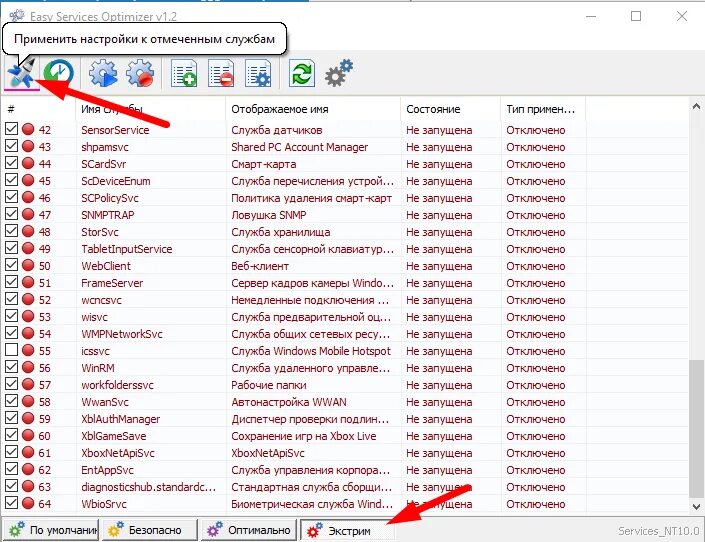Uncheck the SCardSvr row checkbox
This screenshot has height=542, width=705.
pyautogui.click(x=11, y=163)
